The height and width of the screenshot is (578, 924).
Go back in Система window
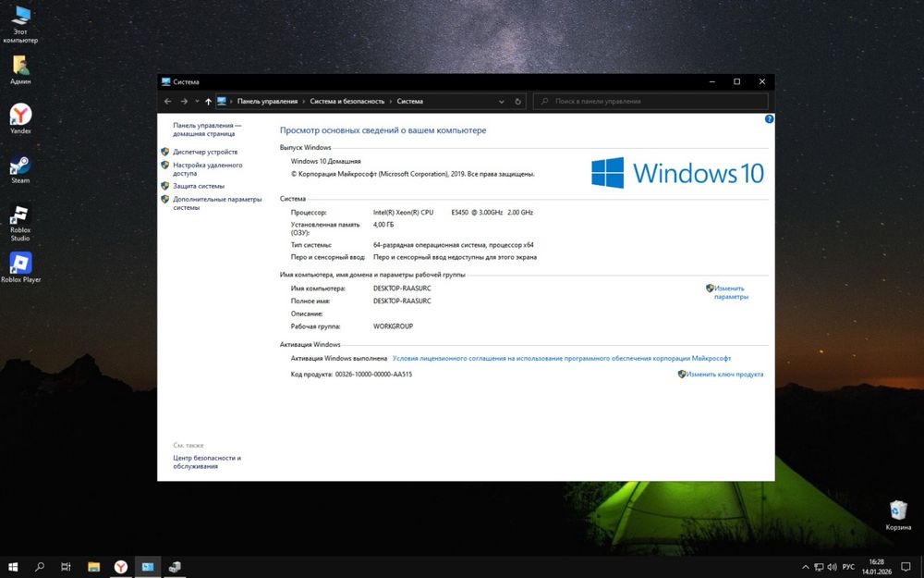168,102
